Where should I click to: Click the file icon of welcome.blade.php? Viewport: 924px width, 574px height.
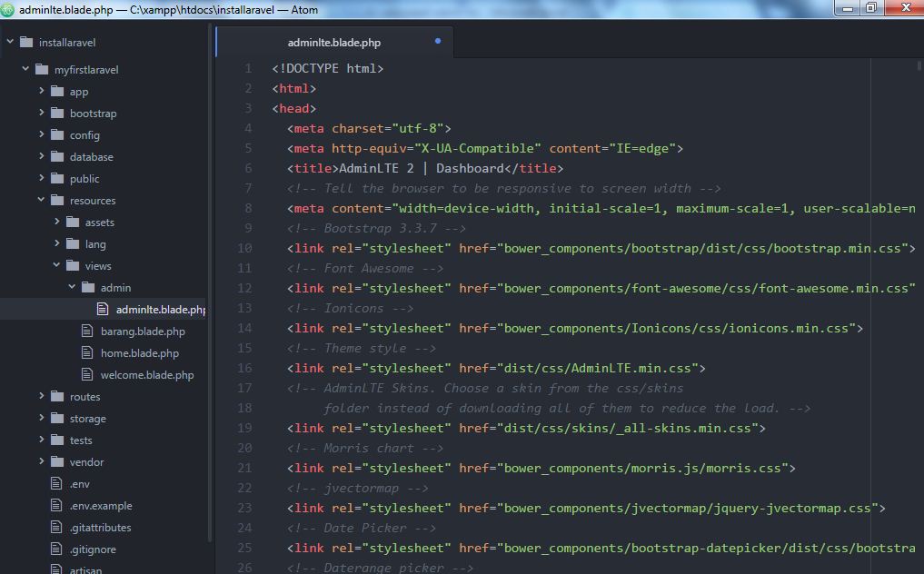(x=87, y=374)
